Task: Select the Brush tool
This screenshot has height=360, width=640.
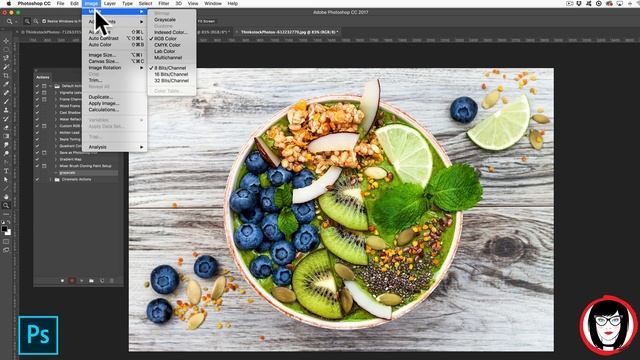Action: (6, 101)
